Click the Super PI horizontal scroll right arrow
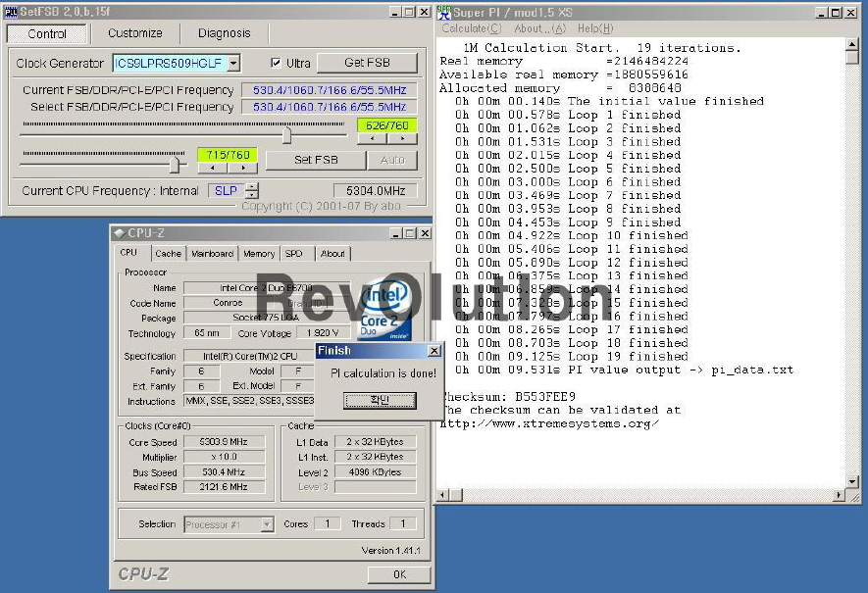The height and width of the screenshot is (593, 868). click(840, 496)
